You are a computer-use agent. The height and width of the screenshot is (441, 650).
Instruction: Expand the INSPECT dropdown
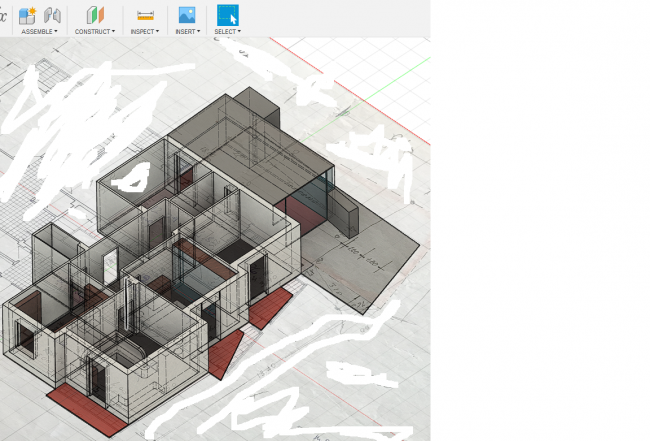pyautogui.click(x=144, y=32)
